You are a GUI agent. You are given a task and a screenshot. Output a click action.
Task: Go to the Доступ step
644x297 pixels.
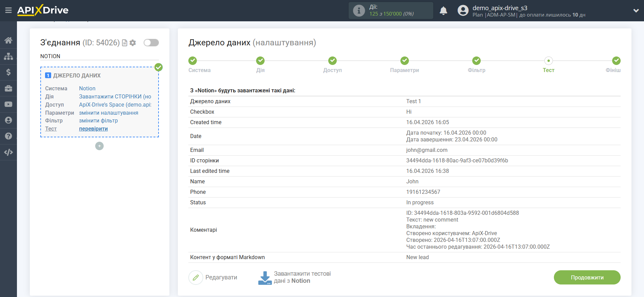tap(332, 61)
